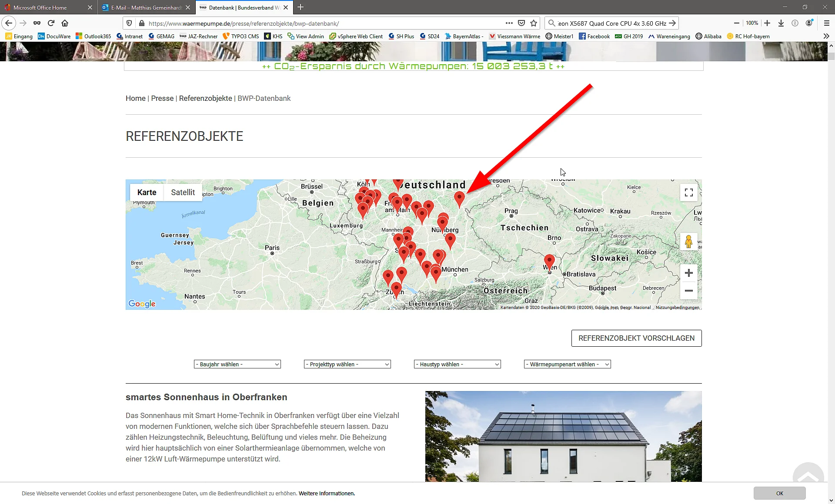Viewport: 835px width, 504px height.
Task: Toggle map fullscreen view
Action: tap(688, 192)
